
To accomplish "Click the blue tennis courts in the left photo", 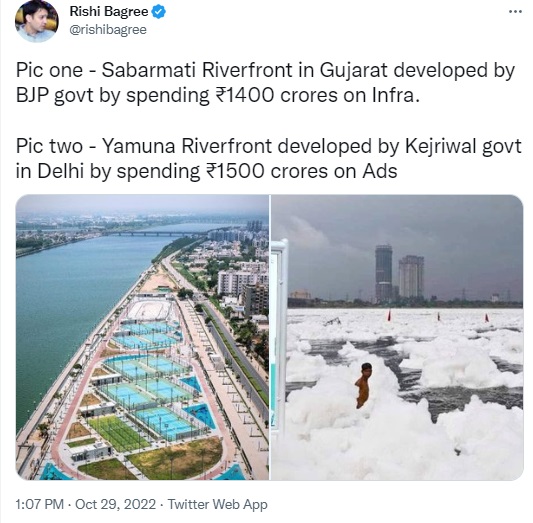I will pyautogui.click(x=150, y=381).
